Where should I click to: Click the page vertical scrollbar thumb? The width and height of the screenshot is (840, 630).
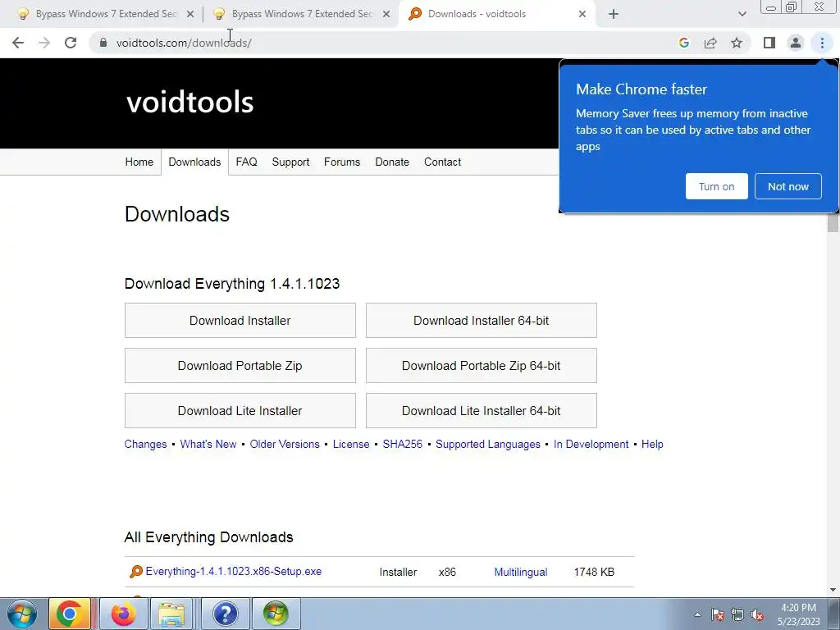(x=833, y=222)
